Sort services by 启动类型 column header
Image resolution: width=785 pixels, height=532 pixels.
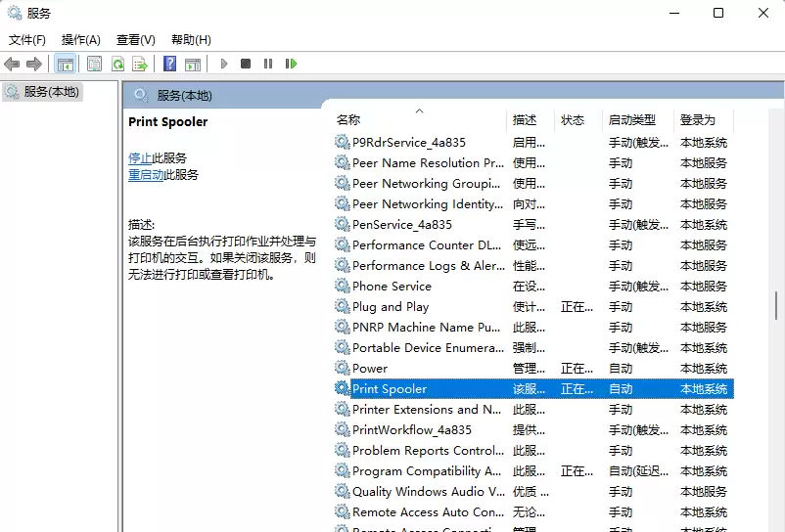[631, 120]
